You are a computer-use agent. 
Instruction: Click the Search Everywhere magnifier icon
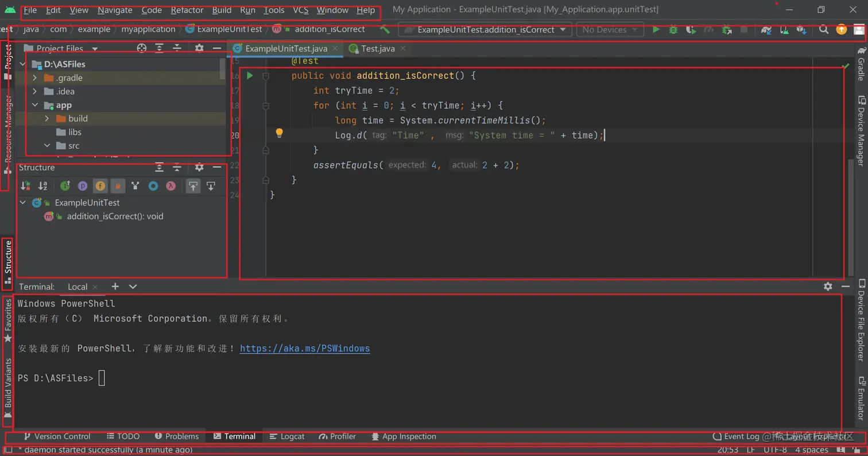click(x=824, y=29)
